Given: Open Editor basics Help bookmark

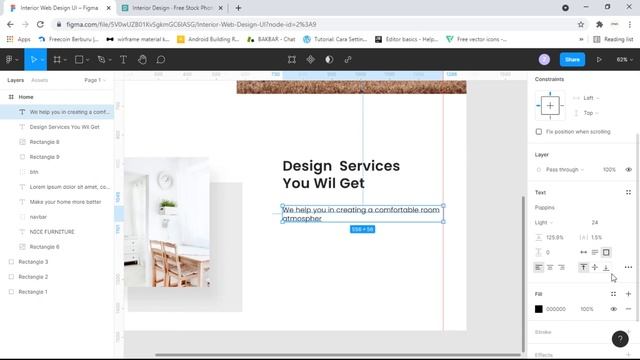Looking at the screenshot, I should (407, 39).
